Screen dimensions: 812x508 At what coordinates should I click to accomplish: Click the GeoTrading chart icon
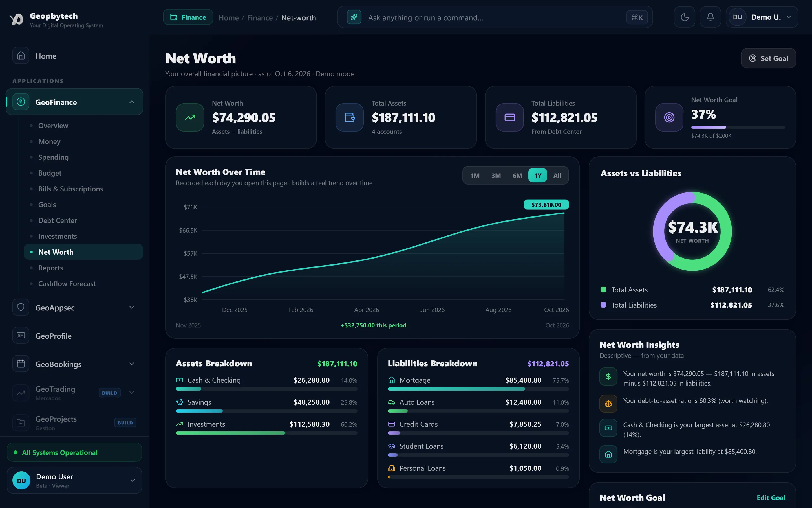coord(21,392)
